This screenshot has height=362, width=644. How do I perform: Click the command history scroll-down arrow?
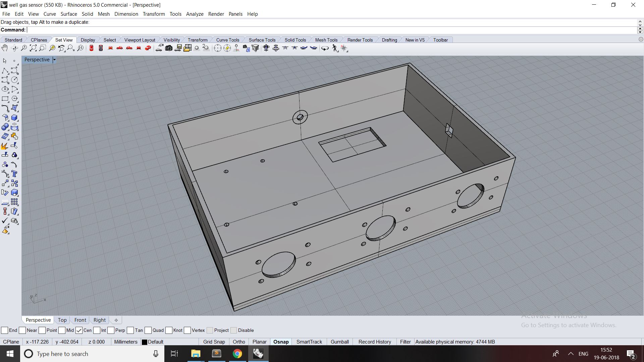pos(640,25)
